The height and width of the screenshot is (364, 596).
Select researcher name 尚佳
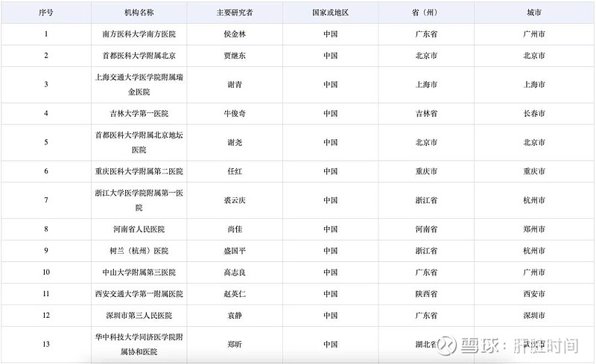235,229
